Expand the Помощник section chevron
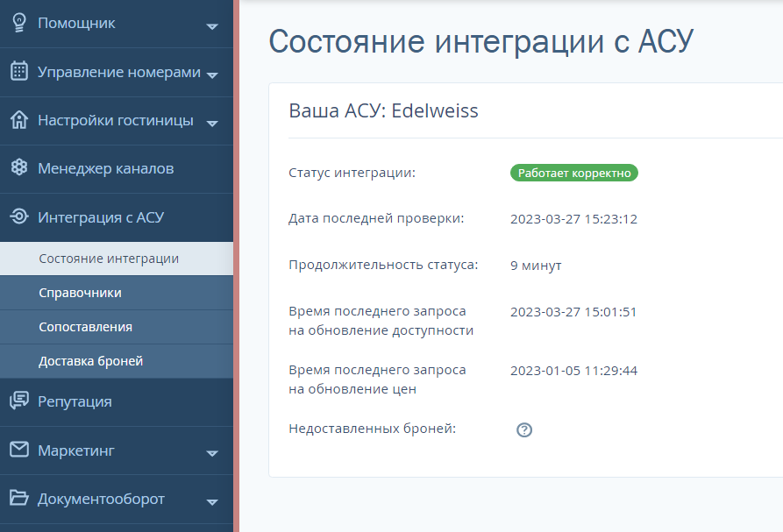 coord(211,27)
